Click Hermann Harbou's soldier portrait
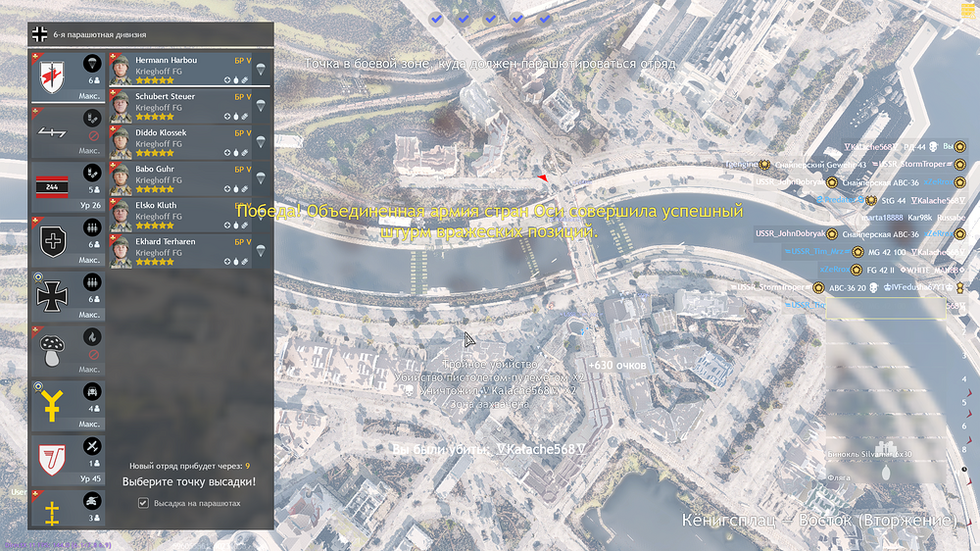Viewport: 980px width, 551px height. point(121,70)
